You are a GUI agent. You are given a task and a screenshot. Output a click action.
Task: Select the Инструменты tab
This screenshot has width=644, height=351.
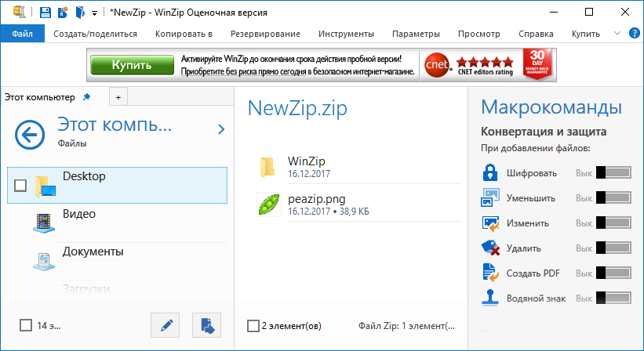click(x=346, y=34)
